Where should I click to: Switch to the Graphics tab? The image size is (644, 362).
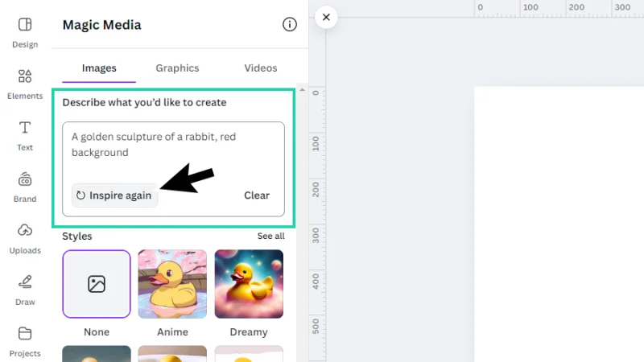pos(177,68)
